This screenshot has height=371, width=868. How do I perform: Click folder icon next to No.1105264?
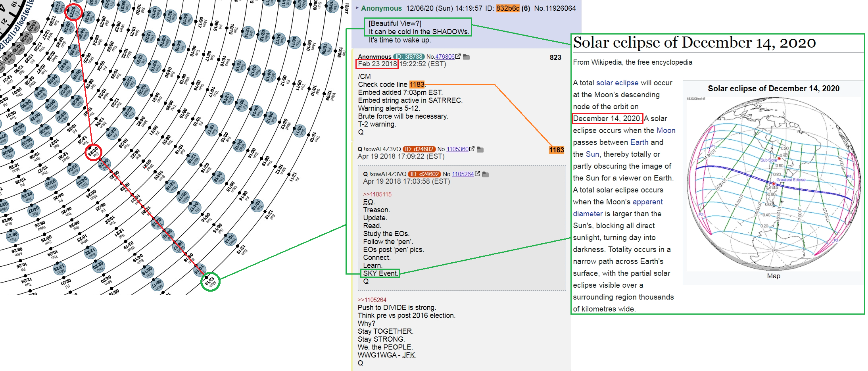[486, 174]
